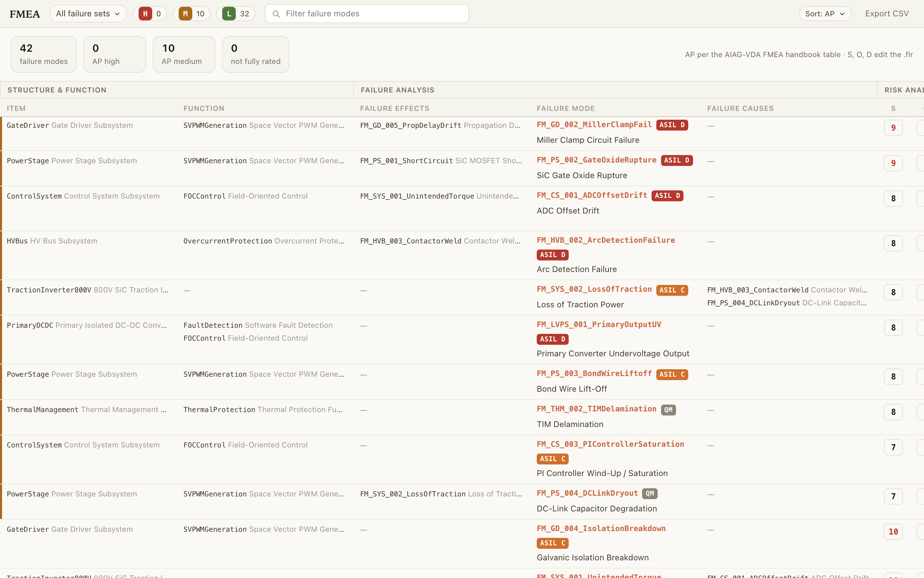Open FM_LVPS_001_PrimaryOutputUV failure mode
Screen dimensions: 924x578
tap(599, 325)
